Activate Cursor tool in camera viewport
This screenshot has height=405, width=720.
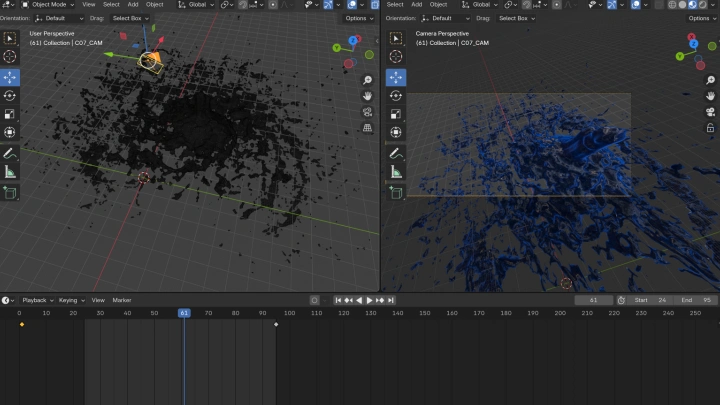[396, 56]
